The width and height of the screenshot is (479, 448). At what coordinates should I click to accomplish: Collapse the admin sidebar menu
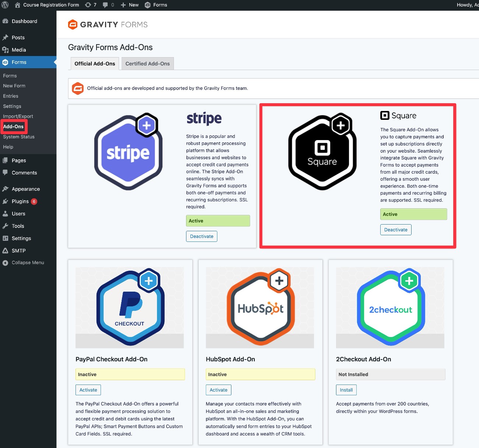tap(28, 263)
